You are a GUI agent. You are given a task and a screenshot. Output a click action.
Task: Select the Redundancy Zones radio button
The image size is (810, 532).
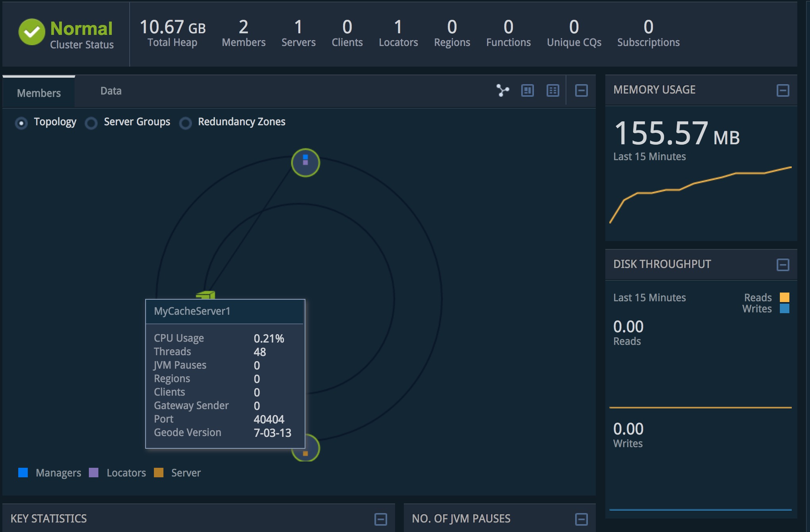point(185,123)
